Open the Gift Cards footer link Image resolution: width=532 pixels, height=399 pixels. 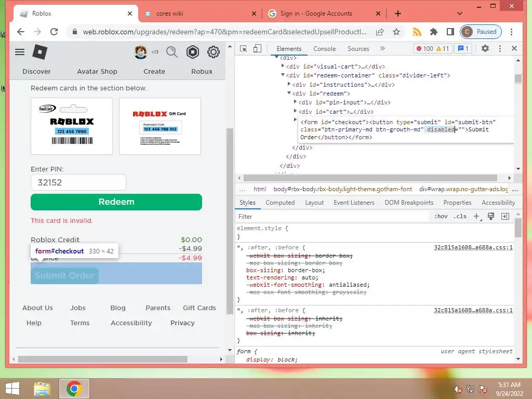pos(199,308)
